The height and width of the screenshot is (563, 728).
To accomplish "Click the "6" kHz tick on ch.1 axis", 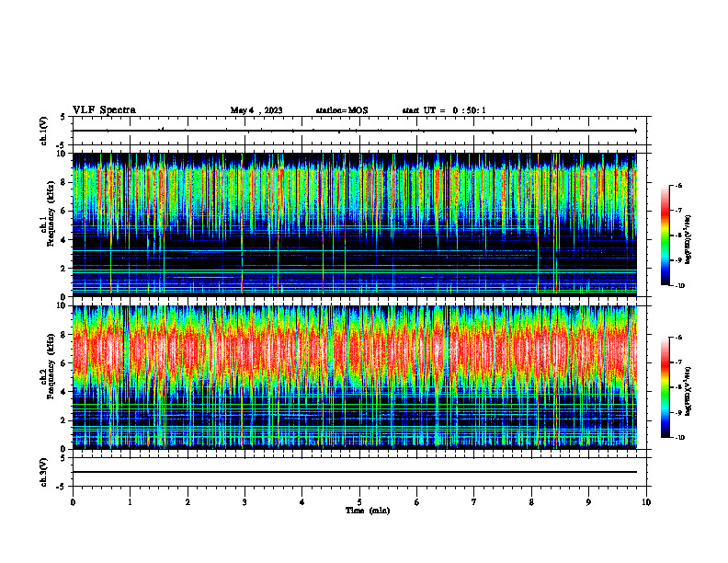I will (x=64, y=212).
